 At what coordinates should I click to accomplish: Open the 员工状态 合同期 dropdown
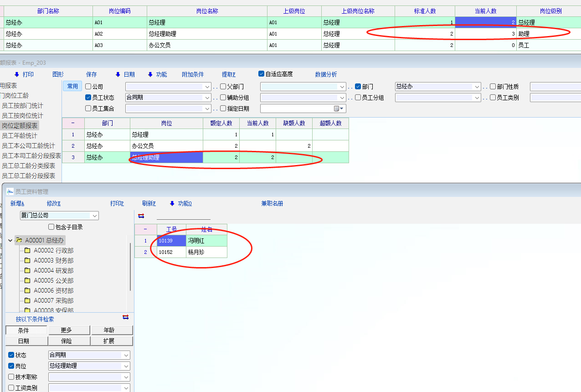click(x=207, y=98)
